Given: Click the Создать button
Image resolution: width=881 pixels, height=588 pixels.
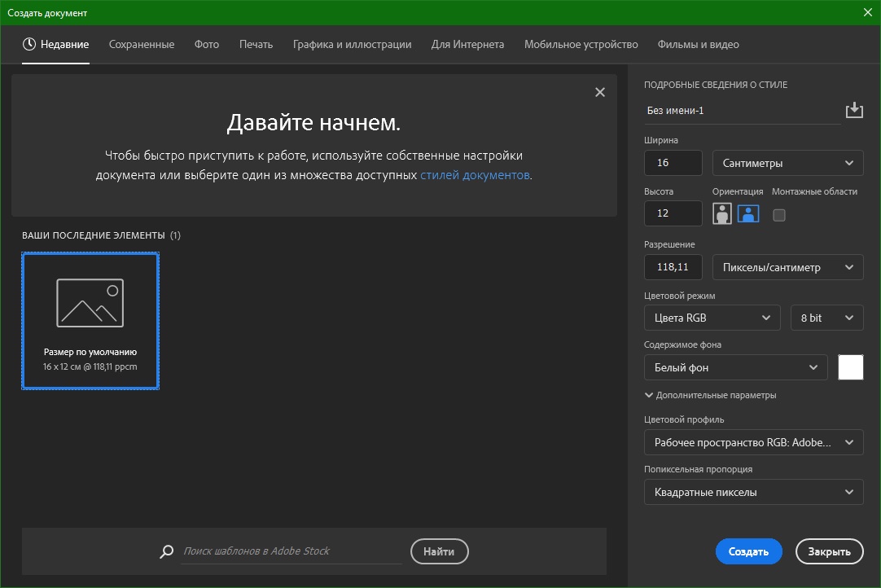Looking at the screenshot, I should click(x=748, y=551).
